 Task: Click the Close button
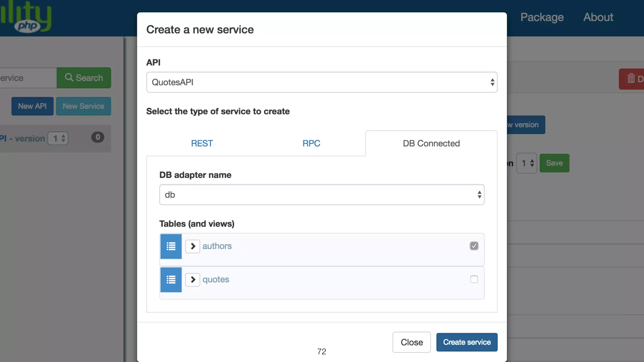411,342
